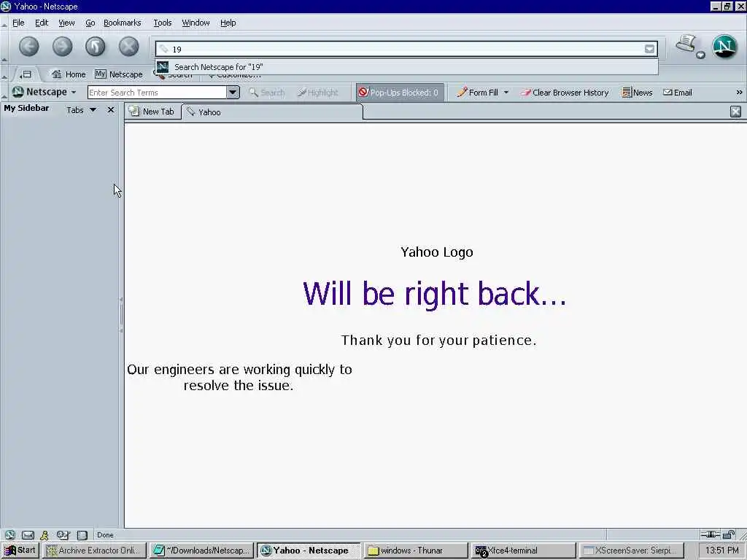
Task: Open the ICQ/radio status bar icon
Action: pos(63,534)
